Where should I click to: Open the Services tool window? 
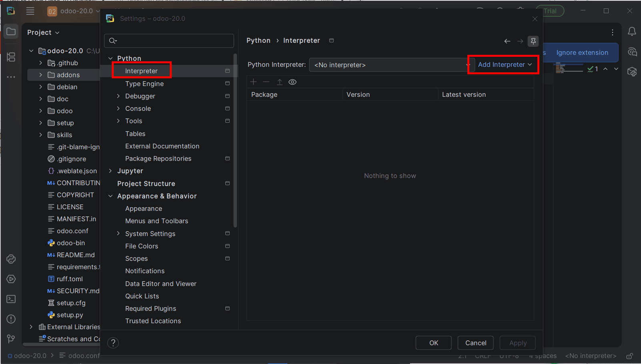pos(11,279)
